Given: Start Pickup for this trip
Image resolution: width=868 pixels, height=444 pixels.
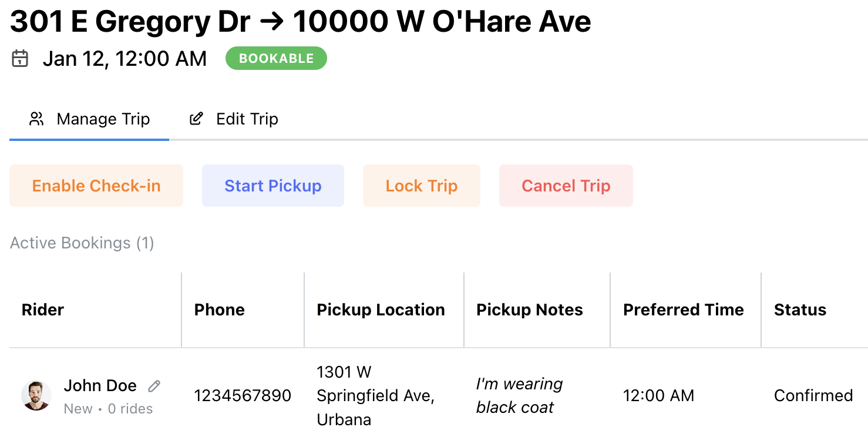Looking at the screenshot, I should (272, 186).
